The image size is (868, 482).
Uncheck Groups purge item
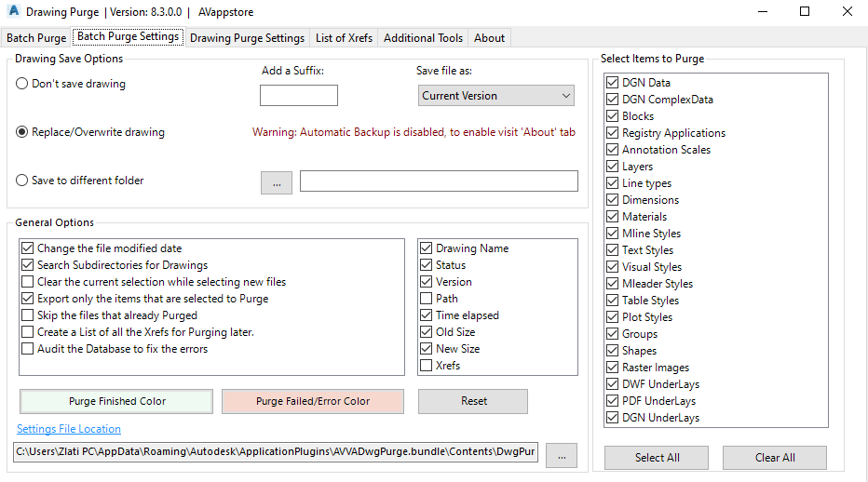612,334
